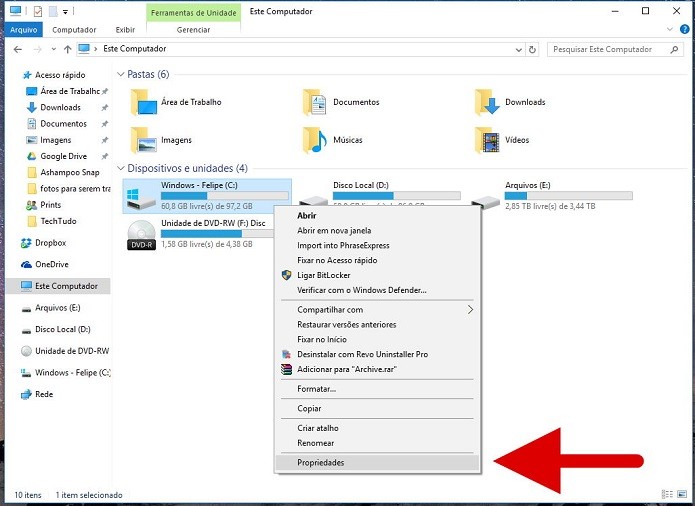Select Google Drive in quick access
695x506 pixels.
tap(57, 156)
